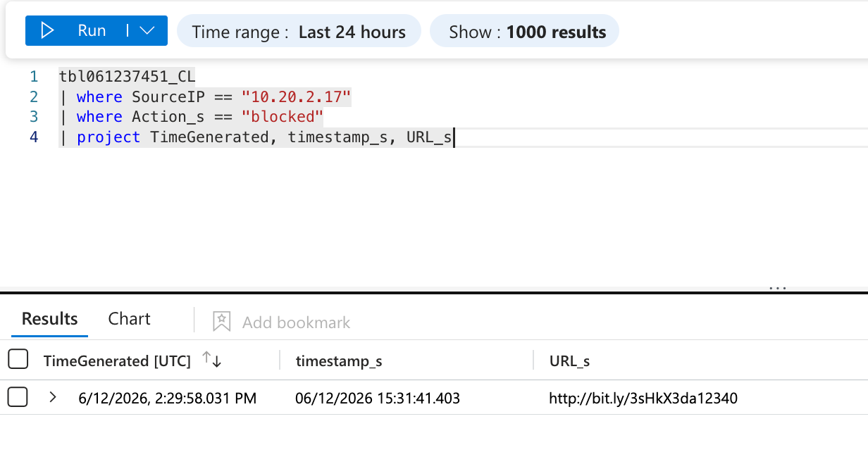
Task: Click the play triangle icon in Run
Action: coord(47,31)
